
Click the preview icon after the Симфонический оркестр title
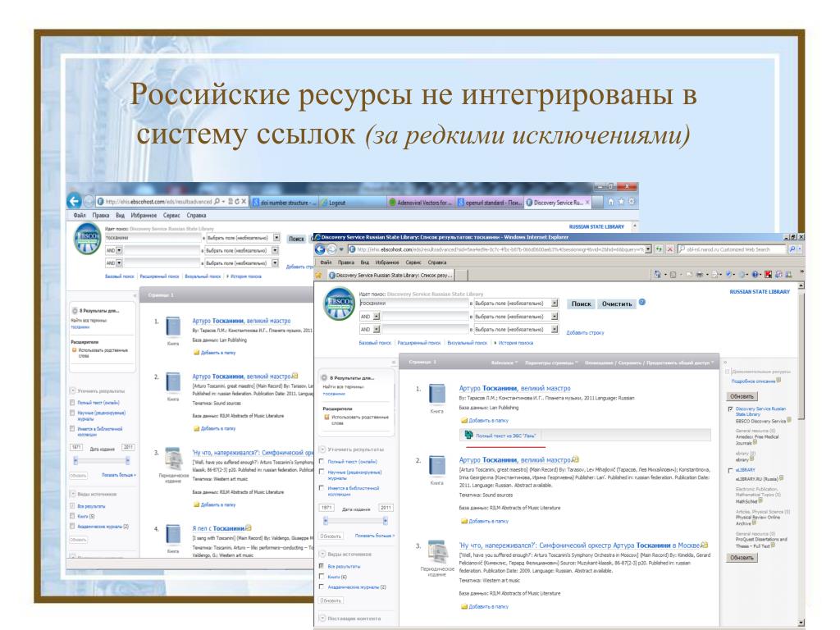[x=704, y=546]
